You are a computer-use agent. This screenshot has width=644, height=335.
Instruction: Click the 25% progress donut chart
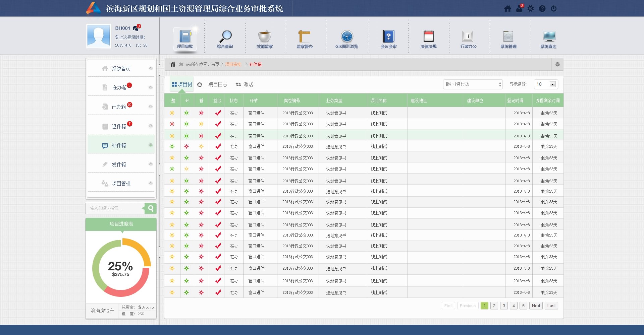point(121,267)
